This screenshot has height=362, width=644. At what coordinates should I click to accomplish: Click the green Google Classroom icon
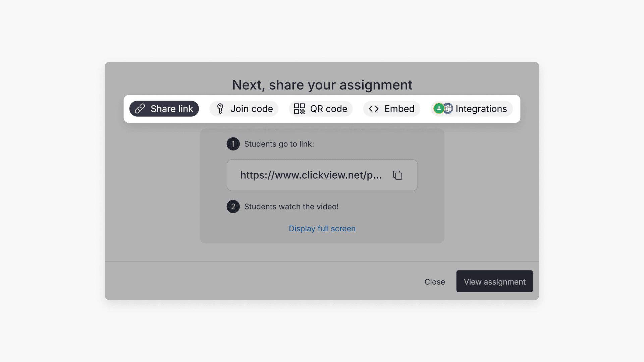pyautogui.click(x=439, y=108)
